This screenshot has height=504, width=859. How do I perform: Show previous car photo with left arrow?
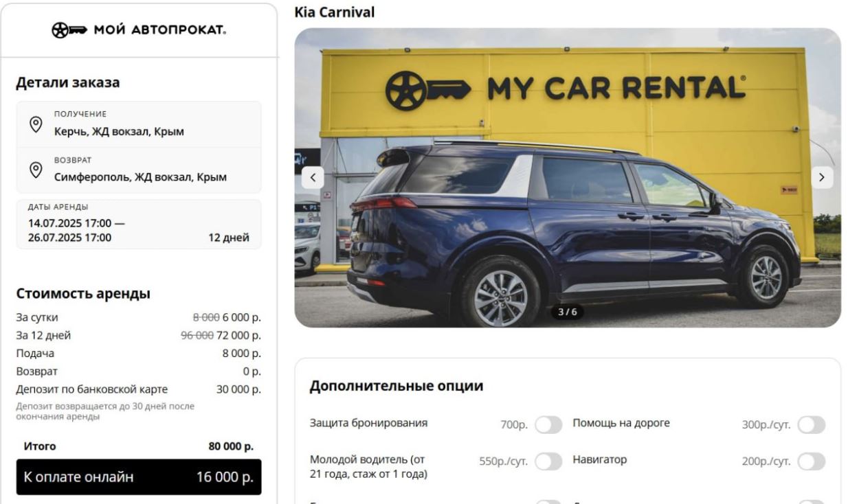point(313,177)
